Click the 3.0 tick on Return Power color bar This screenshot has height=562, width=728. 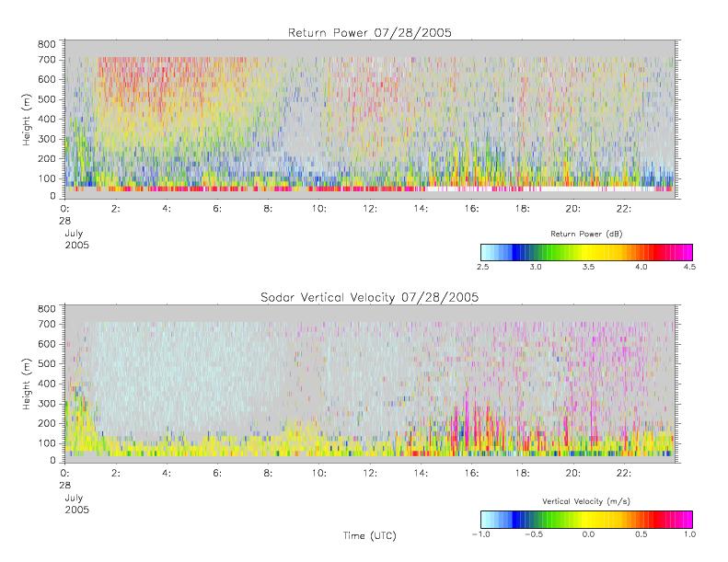click(x=536, y=267)
